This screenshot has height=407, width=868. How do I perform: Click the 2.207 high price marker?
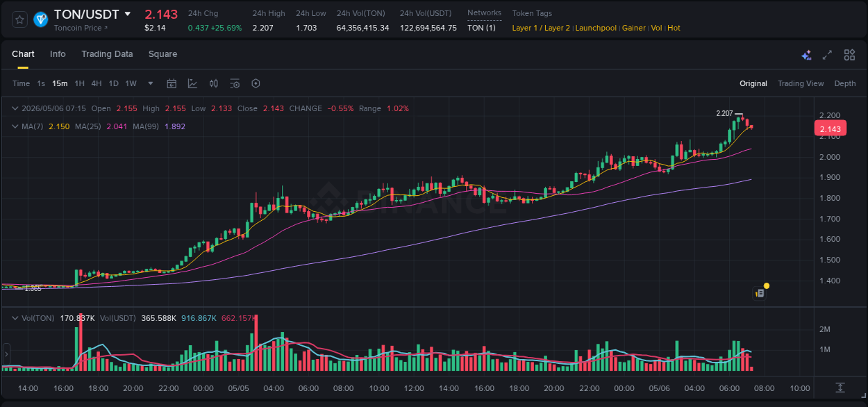(724, 113)
